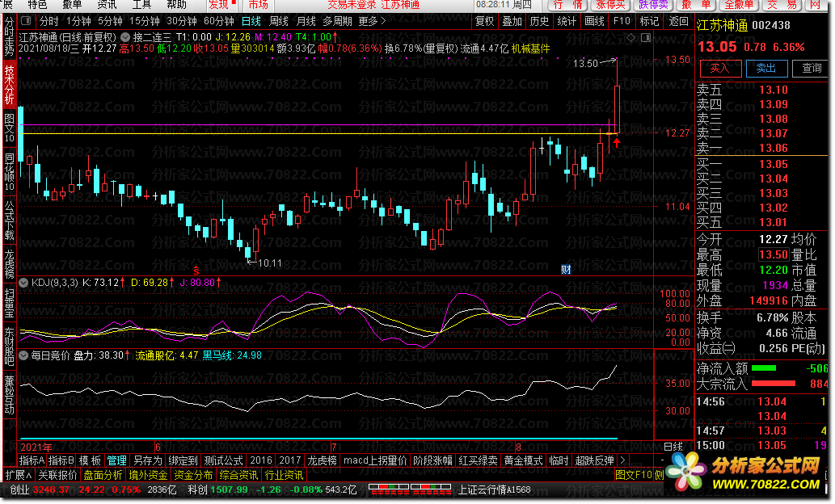This screenshot has height=504, width=835.
Task: Select the 日线 daily chart tab
Action: point(251,21)
